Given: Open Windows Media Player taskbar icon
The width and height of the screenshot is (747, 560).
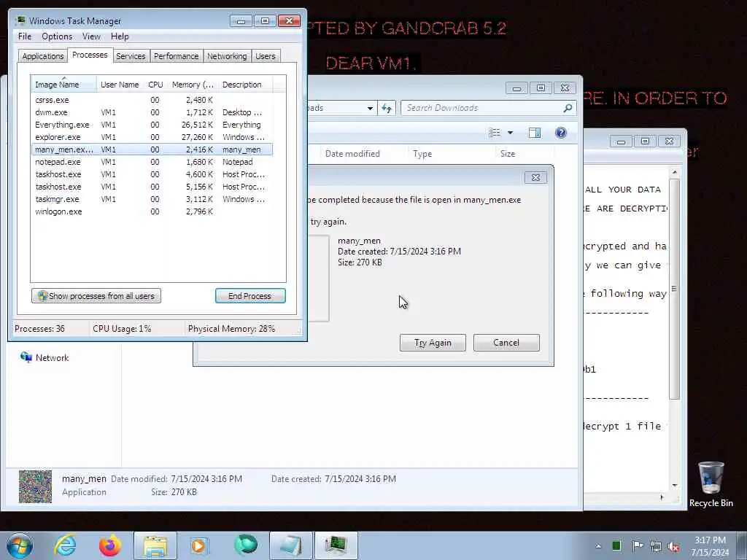Looking at the screenshot, I should tap(199, 545).
